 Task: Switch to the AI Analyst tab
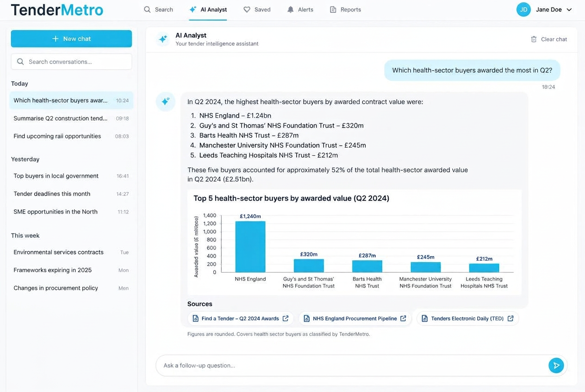pyautogui.click(x=208, y=10)
